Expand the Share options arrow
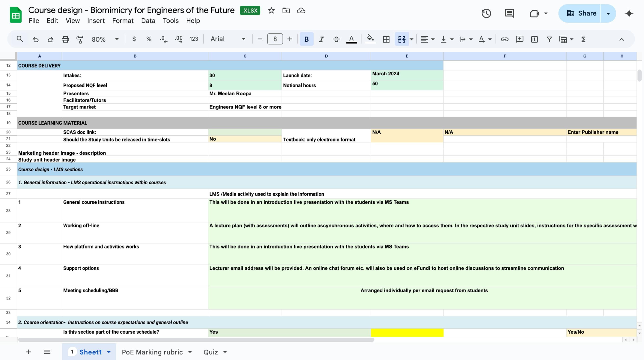This screenshot has height=360, width=644. click(x=608, y=13)
